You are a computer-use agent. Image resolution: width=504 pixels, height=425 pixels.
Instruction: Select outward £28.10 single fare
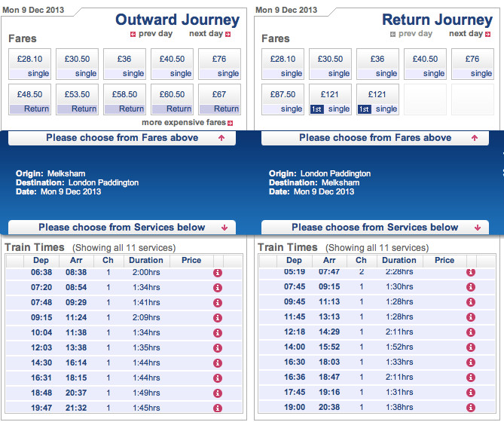30,65
